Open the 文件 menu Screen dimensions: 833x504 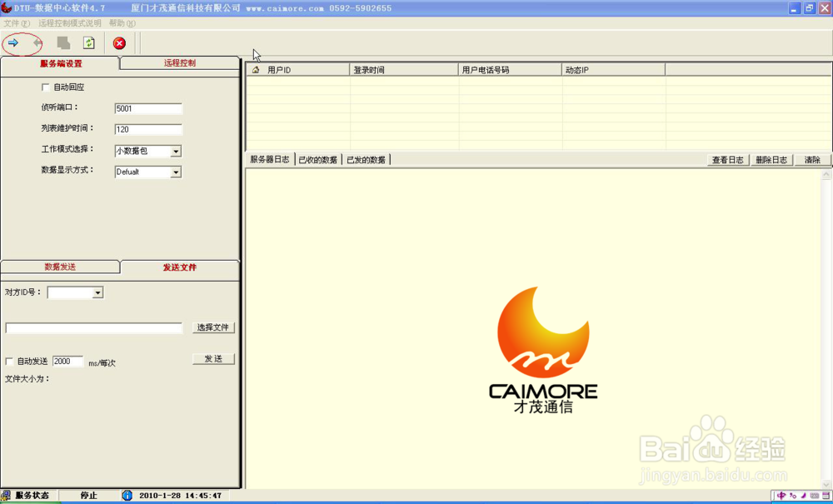(x=17, y=23)
